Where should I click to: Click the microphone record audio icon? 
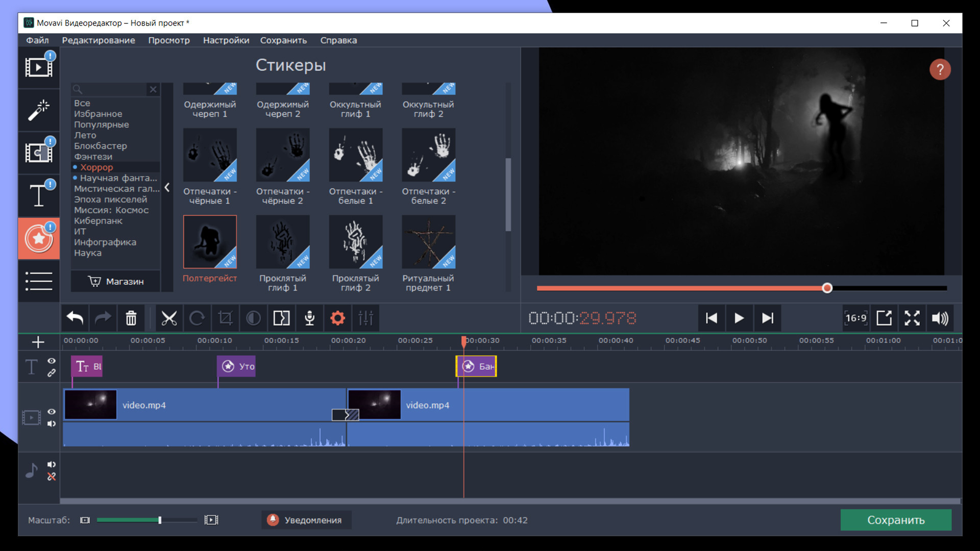coord(309,318)
